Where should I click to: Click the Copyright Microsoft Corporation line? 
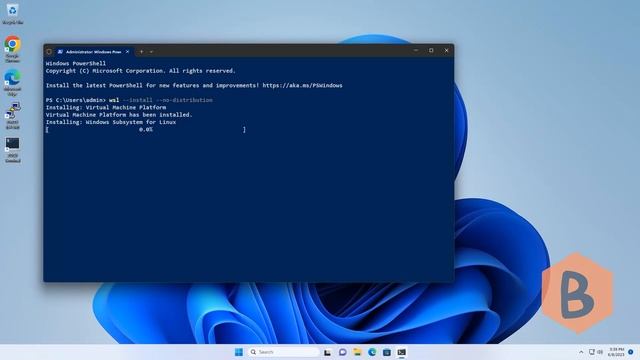(x=140, y=71)
